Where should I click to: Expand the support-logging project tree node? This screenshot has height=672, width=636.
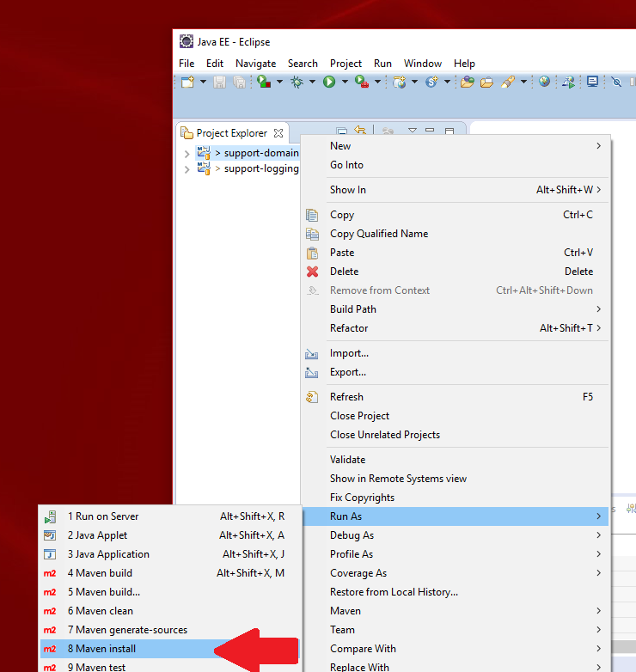point(187,169)
